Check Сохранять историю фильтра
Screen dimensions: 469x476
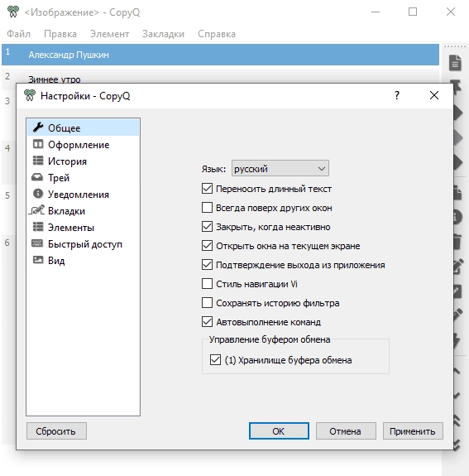pos(207,303)
